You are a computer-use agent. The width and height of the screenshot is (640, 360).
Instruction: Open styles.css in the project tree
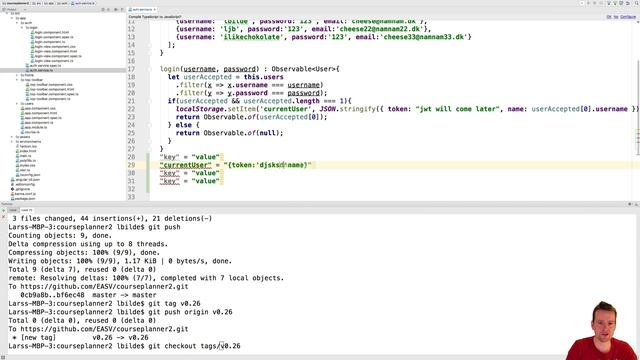27,165
